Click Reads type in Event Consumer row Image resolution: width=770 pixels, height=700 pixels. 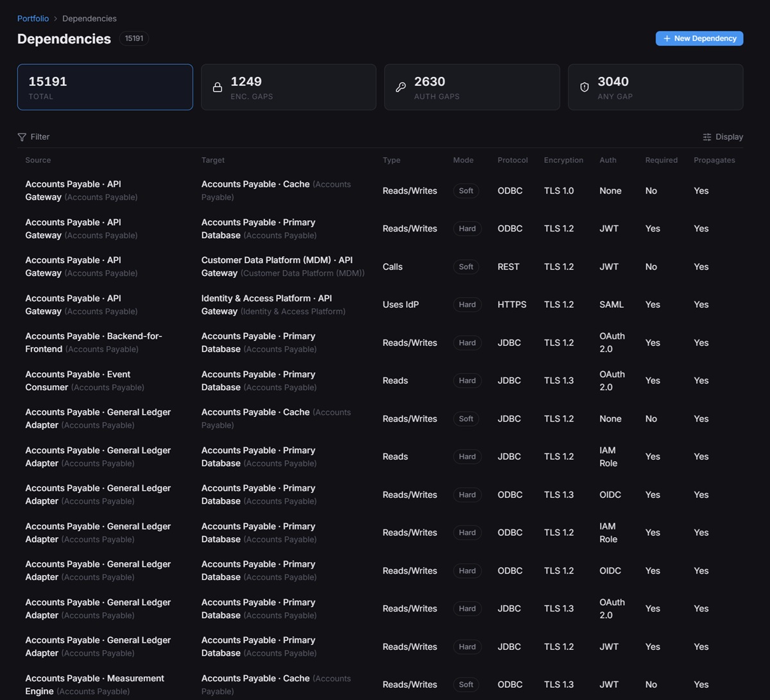[395, 381]
